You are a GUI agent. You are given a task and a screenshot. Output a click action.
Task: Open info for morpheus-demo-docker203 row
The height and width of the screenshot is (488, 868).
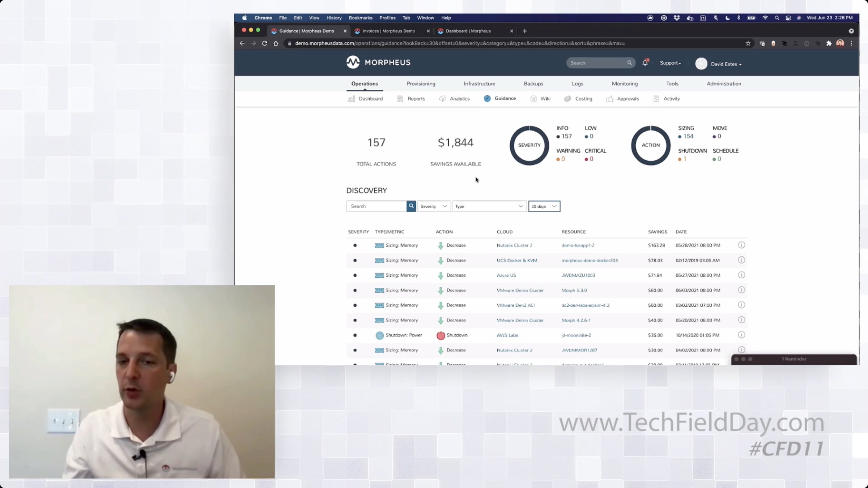point(741,260)
